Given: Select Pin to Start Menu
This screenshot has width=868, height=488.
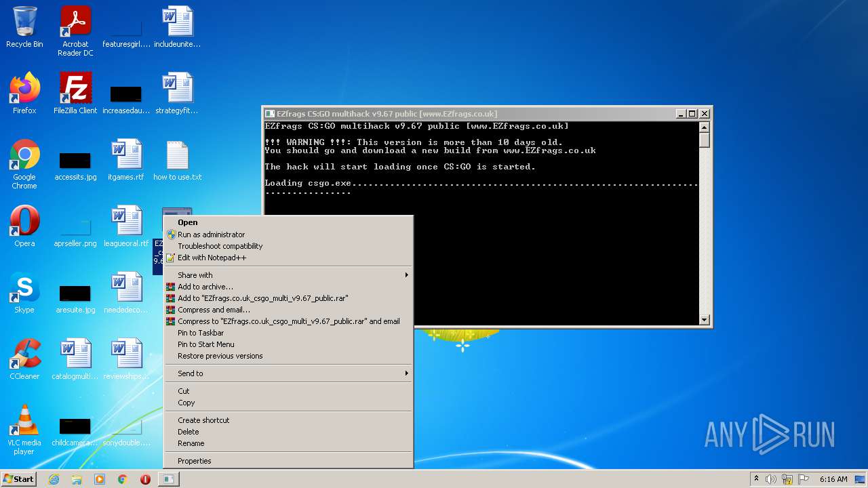Looking at the screenshot, I should click(x=288, y=344).
